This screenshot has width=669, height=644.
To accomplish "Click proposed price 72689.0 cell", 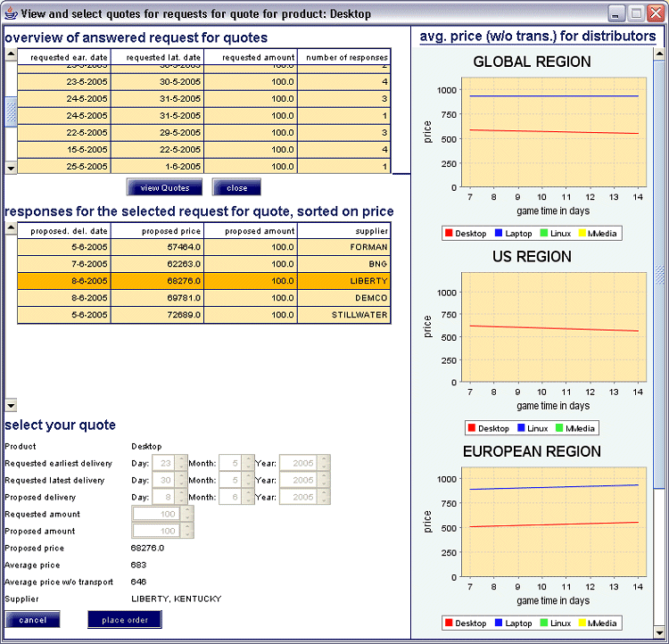I will (x=157, y=315).
